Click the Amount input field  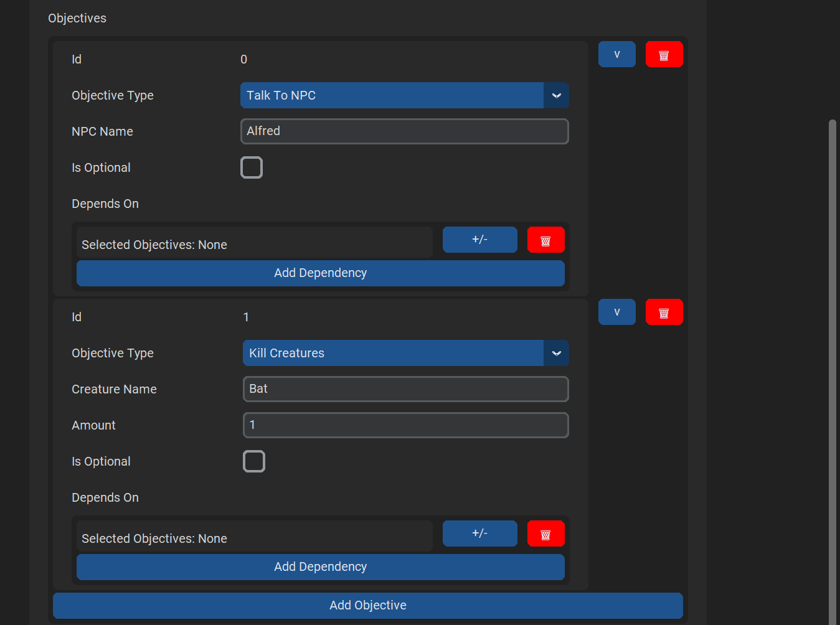click(x=405, y=425)
